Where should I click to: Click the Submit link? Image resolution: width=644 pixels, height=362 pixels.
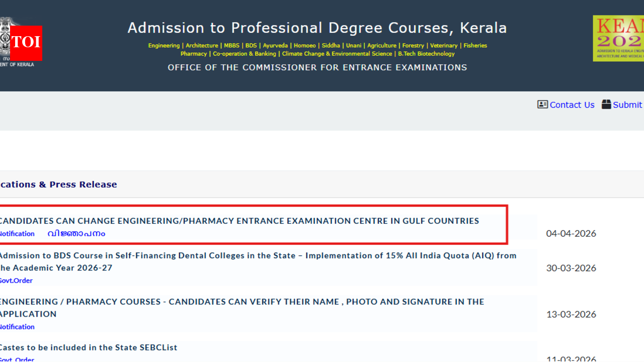tap(627, 105)
